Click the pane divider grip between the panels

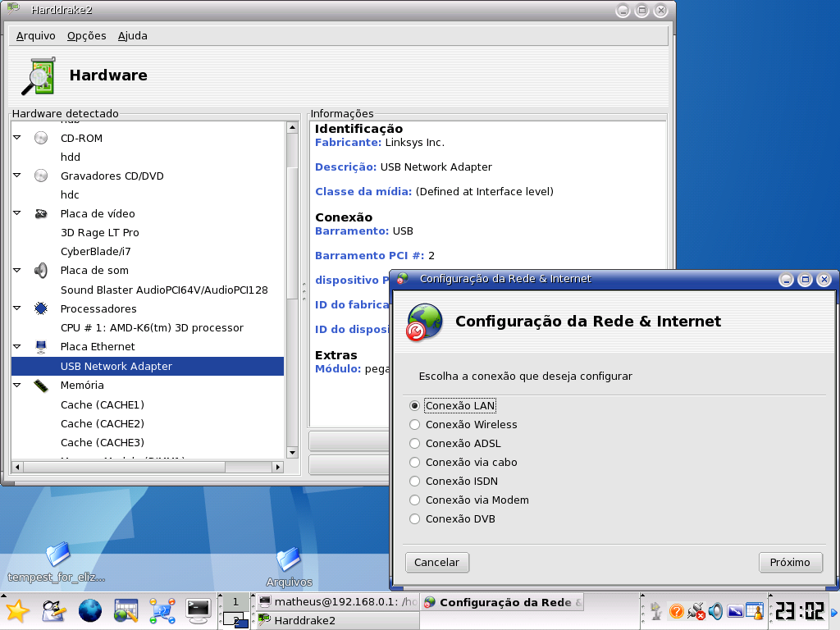(304, 291)
